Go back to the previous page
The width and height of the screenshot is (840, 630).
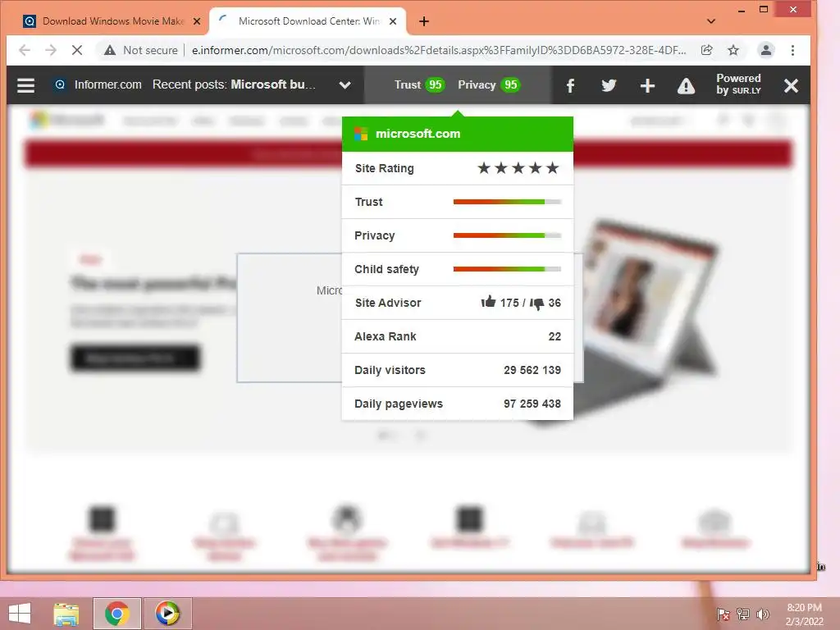tap(24, 50)
